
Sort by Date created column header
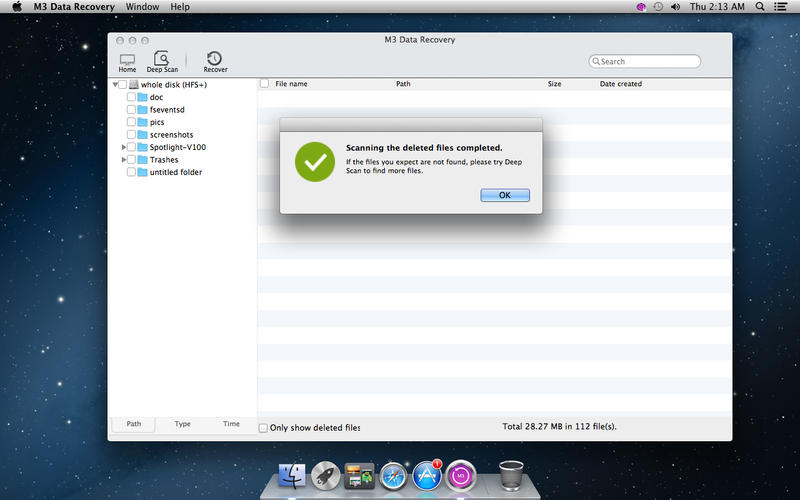(620, 84)
